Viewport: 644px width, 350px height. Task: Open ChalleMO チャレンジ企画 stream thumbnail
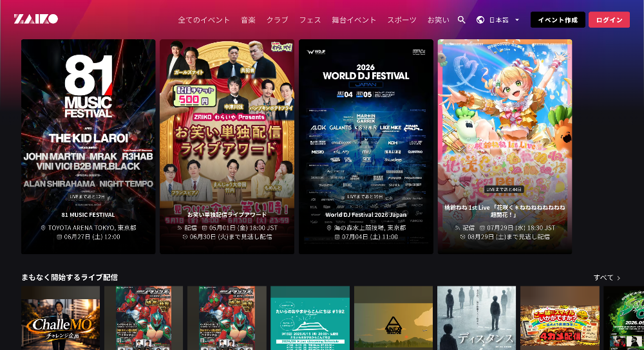click(61, 318)
